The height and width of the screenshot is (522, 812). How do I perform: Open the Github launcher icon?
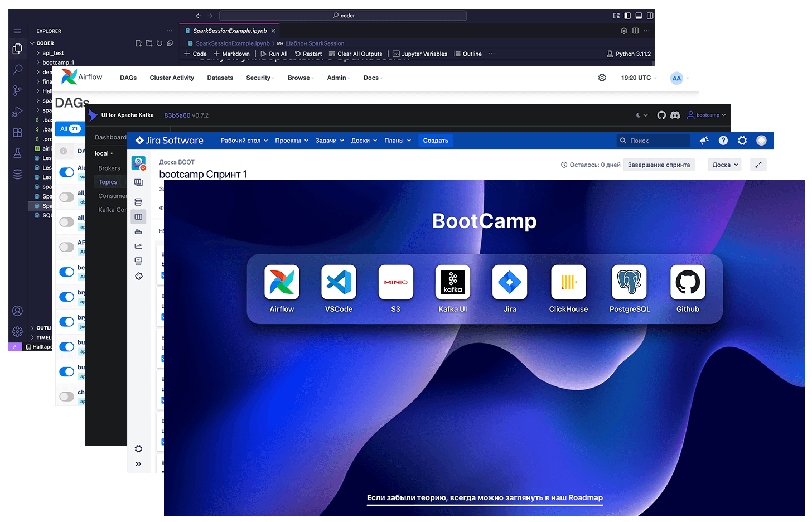click(688, 283)
